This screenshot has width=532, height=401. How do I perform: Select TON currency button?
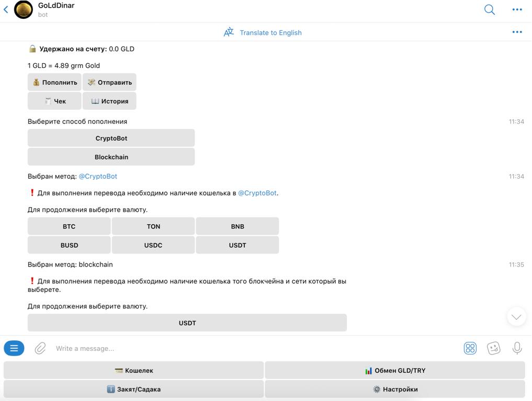(x=153, y=226)
